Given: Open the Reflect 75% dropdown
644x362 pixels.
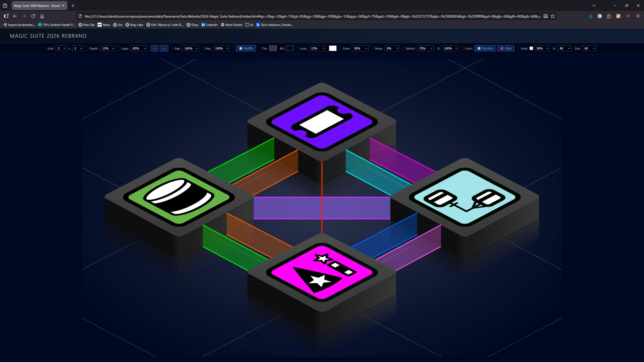Looking at the screenshot, I should pyautogui.click(x=425, y=49).
